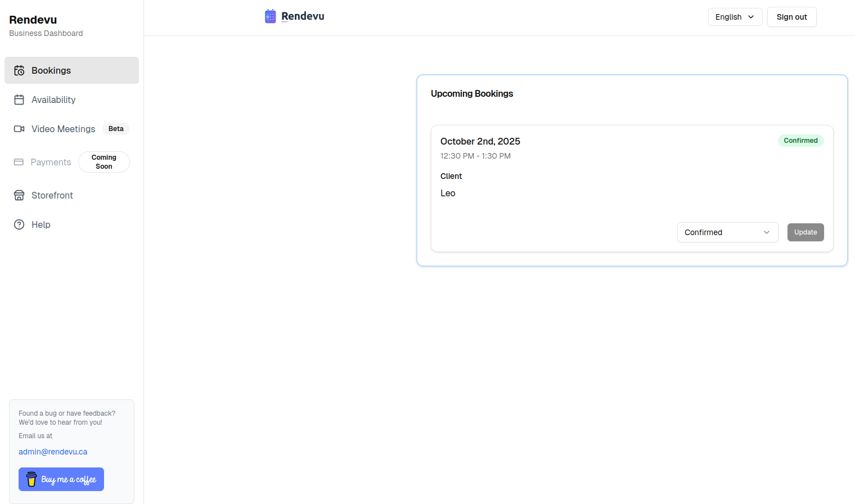Click the Payments credit card icon
The height and width of the screenshot is (504, 855).
[19, 162]
